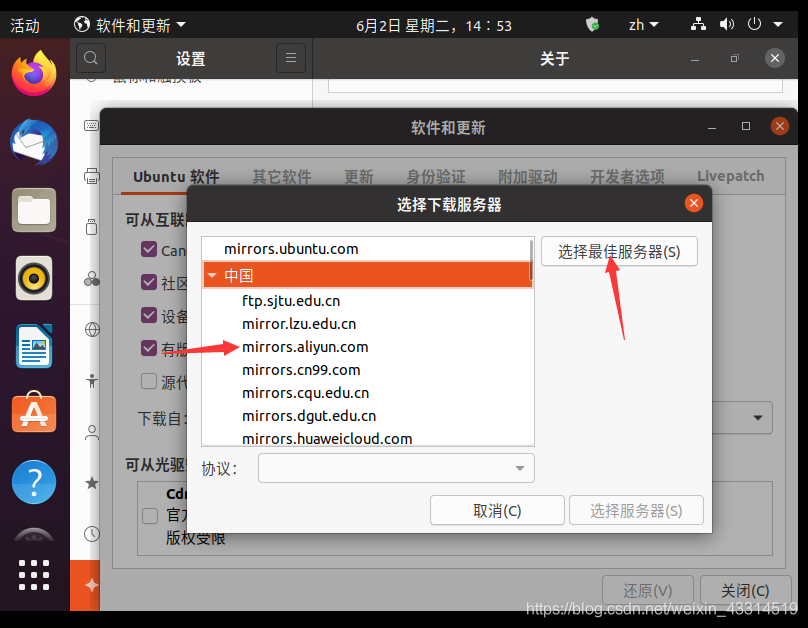Enable the Cdrom official source checkbox
808x628 pixels.
pyautogui.click(x=150, y=516)
